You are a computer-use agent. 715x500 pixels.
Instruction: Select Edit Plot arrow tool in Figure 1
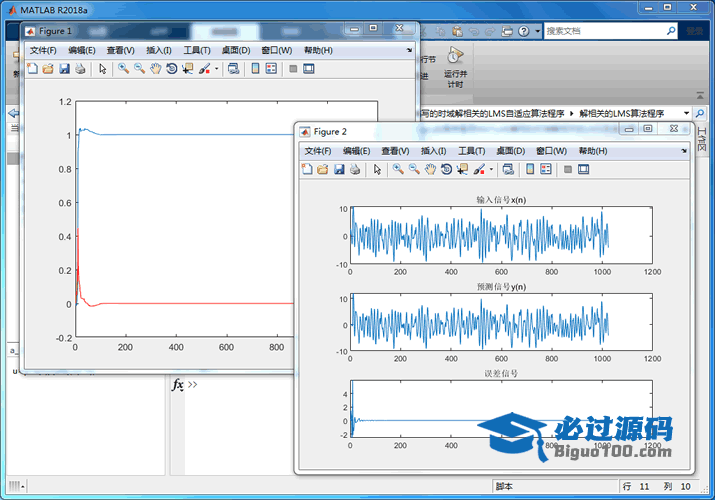pyautogui.click(x=103, y=69)
